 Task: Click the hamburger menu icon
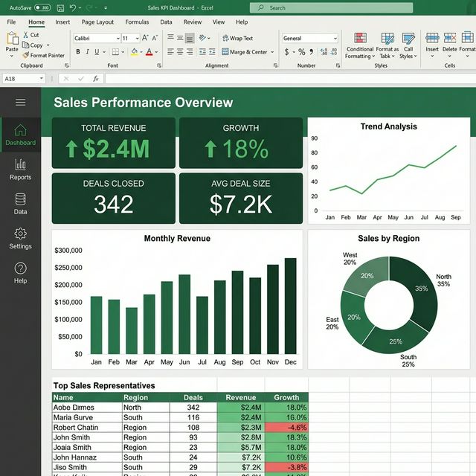click(20, 103)
